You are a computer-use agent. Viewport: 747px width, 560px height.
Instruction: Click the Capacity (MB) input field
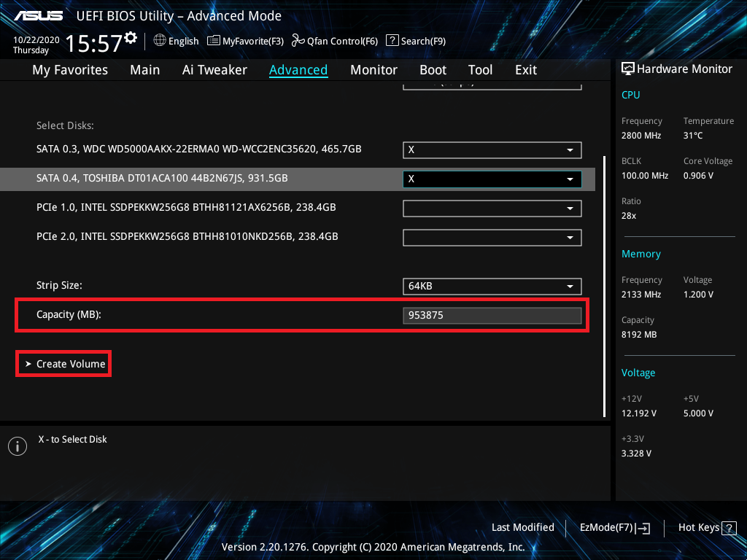(x=492, y=315)
